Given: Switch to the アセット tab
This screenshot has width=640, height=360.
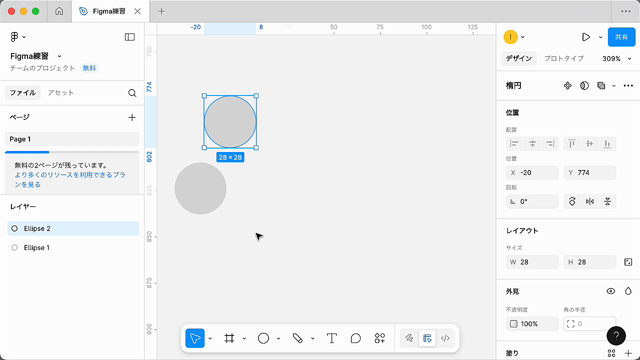Looking at the screenshot, I should tap(60, 93).
